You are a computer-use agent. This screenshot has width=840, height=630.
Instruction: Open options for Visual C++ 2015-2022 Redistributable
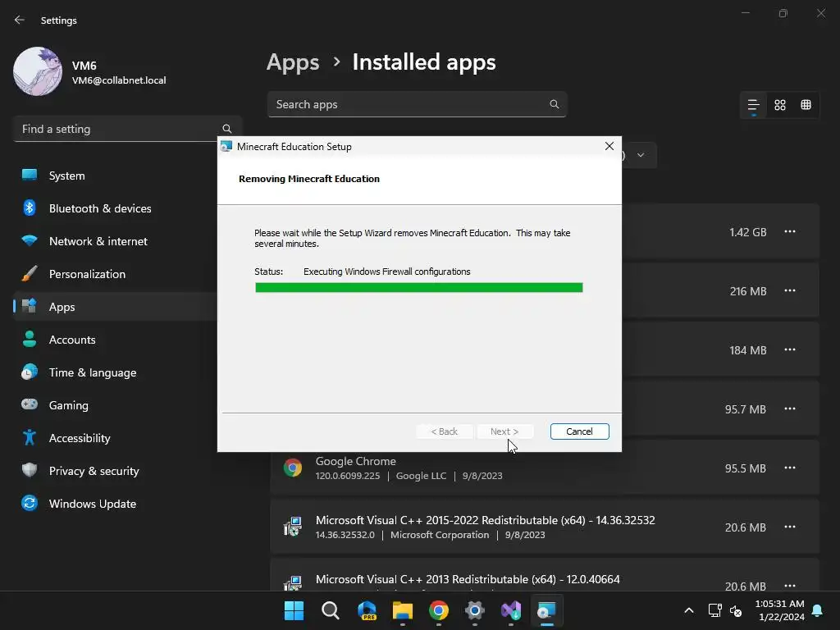[x=790, y=527]
